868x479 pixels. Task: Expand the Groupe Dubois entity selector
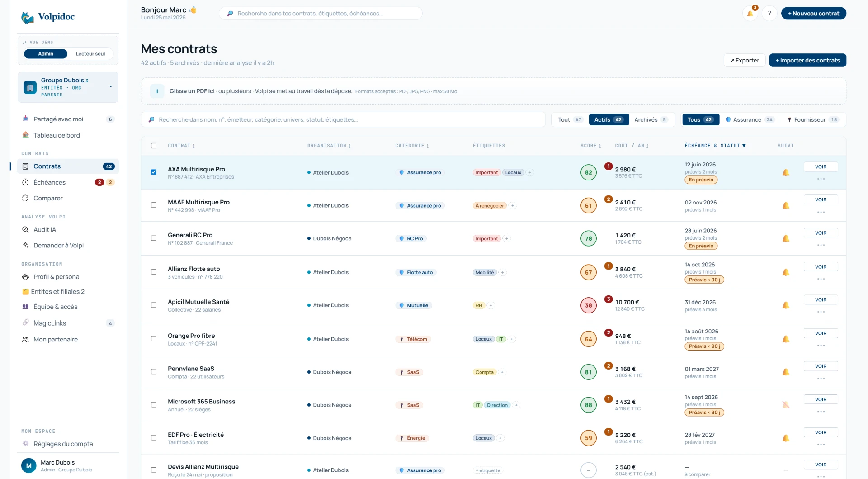tap(68, 87)
